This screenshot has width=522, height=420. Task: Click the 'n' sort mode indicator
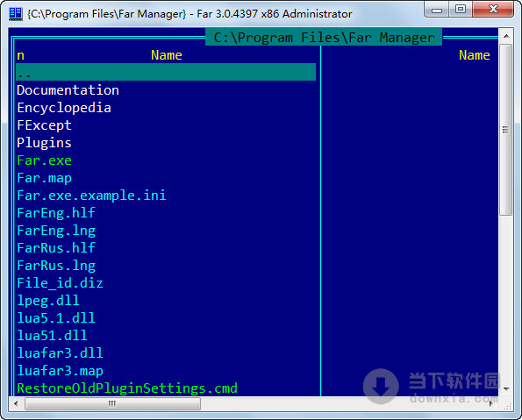click(x=21, y=55)
